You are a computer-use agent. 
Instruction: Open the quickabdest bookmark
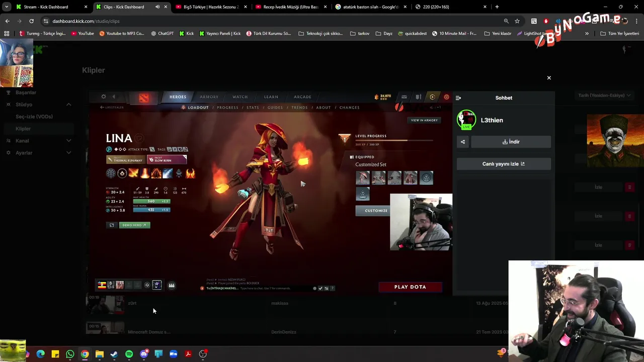pos(412,34)
